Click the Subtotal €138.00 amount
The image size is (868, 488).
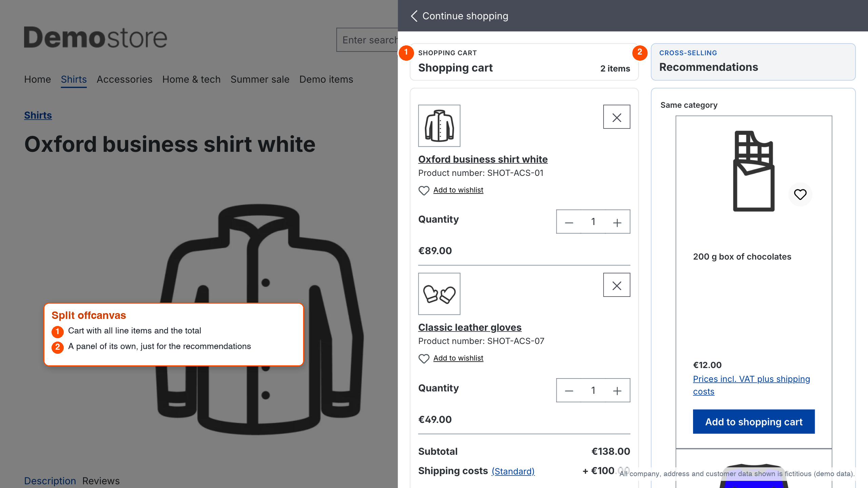tap(611, 451)
